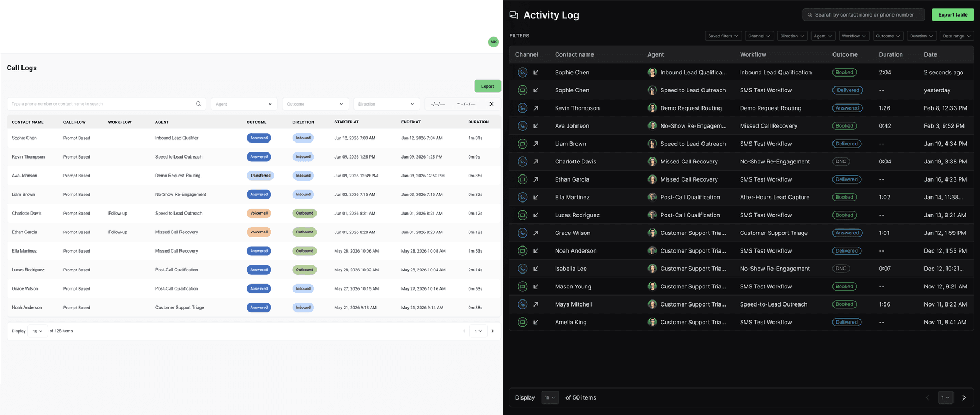Viewport: 980px width, 415px height.
Task: Click the Lucas Rodriguez contact name in Call Logs
Action: coord(28,270)
